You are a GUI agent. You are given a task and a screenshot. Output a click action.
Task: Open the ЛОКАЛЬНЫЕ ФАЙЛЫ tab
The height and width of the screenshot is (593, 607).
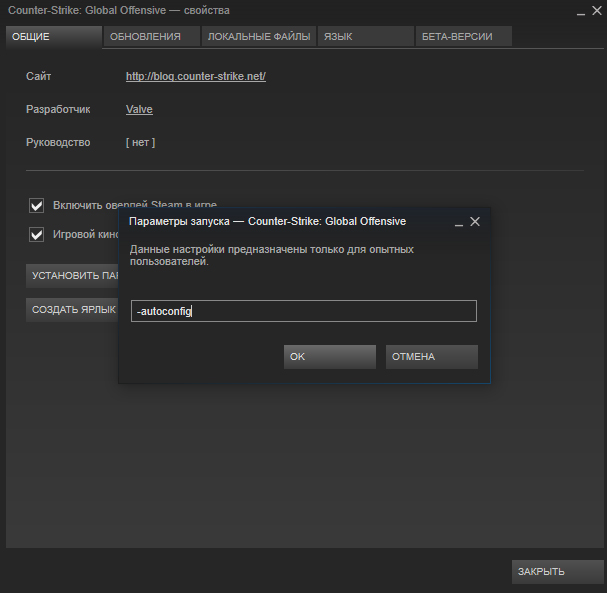(x=259, y=37)
